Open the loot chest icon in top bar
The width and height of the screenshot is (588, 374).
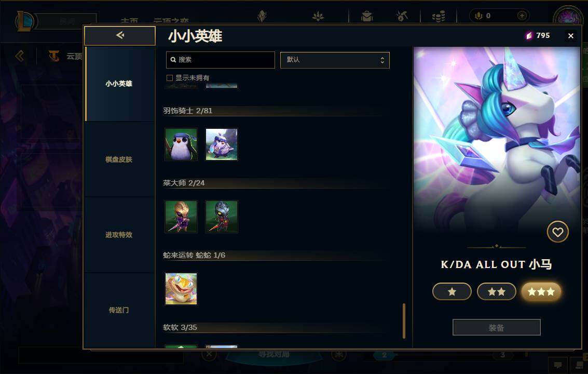pos(367,16)
